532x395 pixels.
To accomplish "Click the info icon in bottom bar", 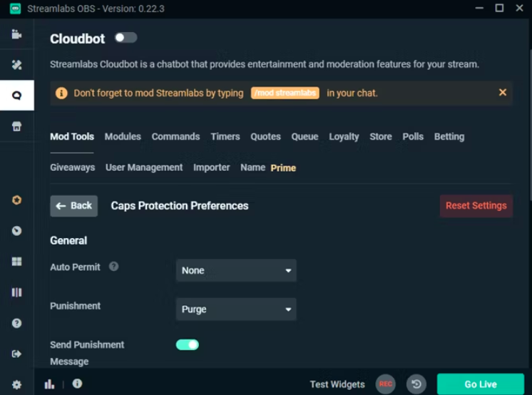I will 77,384.
